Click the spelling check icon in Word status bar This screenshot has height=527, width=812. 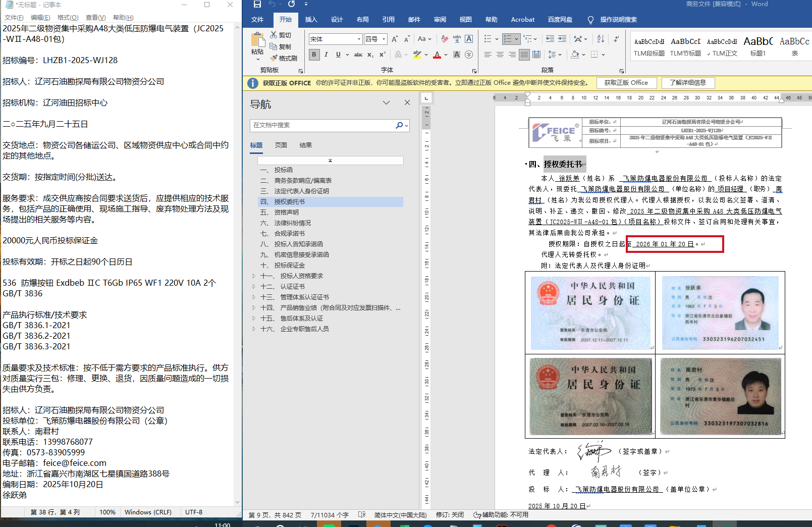[x=362, y=515]
